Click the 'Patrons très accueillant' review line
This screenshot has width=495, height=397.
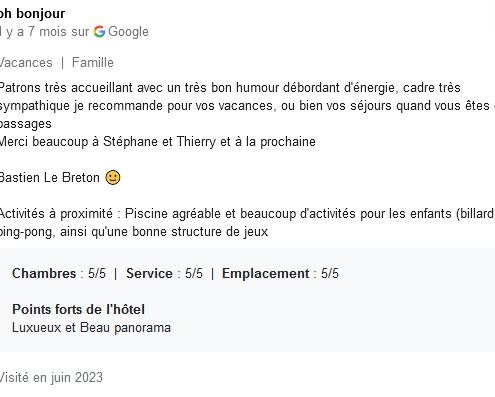[230, 88]
